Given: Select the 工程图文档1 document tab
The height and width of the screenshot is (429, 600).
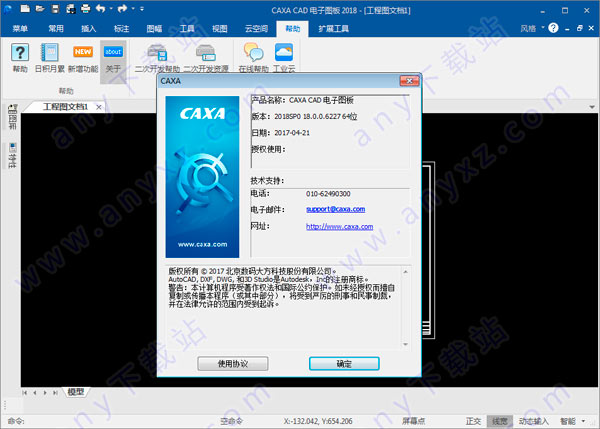Looking at the screenshot, I should pos(65,107).
